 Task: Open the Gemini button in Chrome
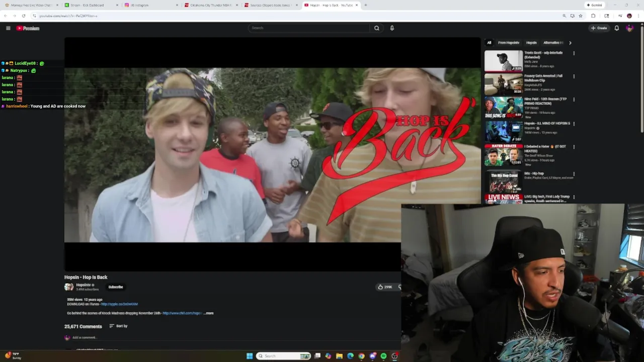tap(594, 5)
